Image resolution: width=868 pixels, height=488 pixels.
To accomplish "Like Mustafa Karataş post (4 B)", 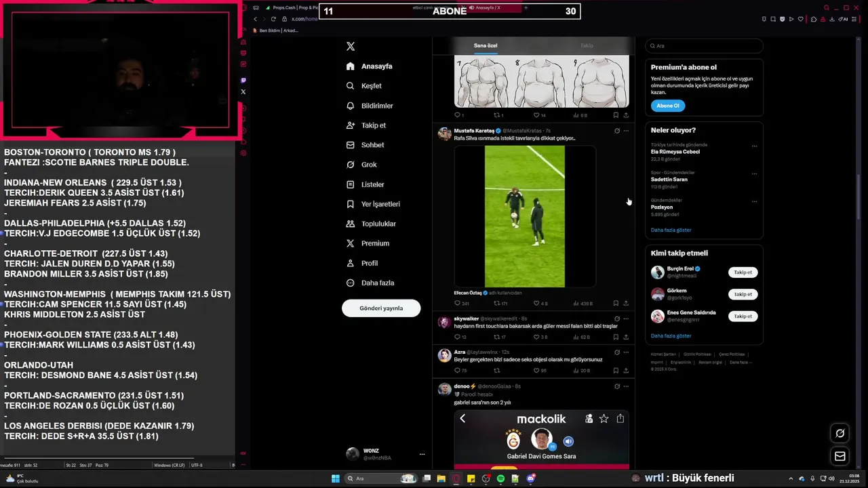I will tap(540, 304).
